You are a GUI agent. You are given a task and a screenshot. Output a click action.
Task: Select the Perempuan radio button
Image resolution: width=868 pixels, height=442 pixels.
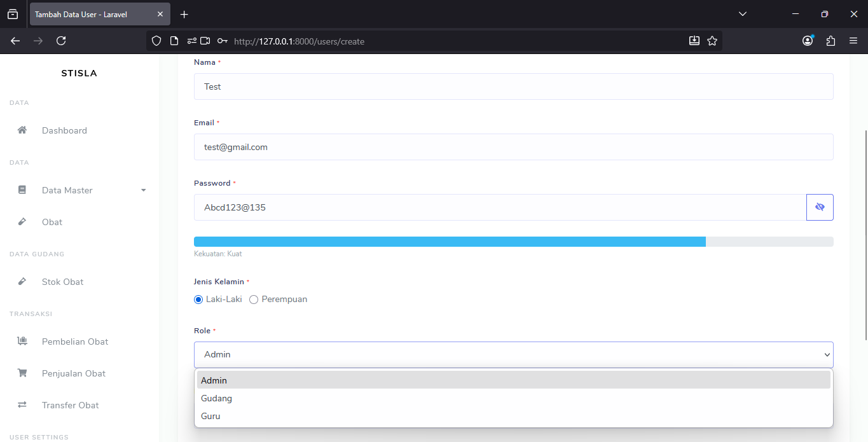click(x=254, y=300)
